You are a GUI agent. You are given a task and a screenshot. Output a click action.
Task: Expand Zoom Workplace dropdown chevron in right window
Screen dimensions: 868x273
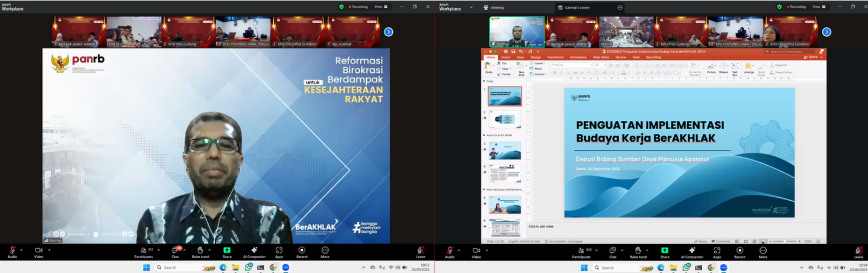click(x=472, y=8)
